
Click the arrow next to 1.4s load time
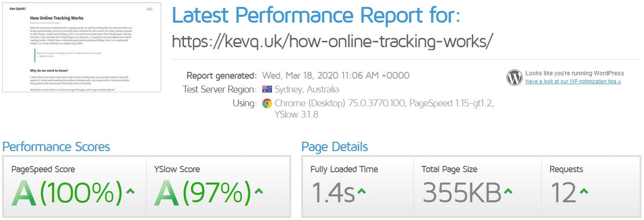click(362, 191)
